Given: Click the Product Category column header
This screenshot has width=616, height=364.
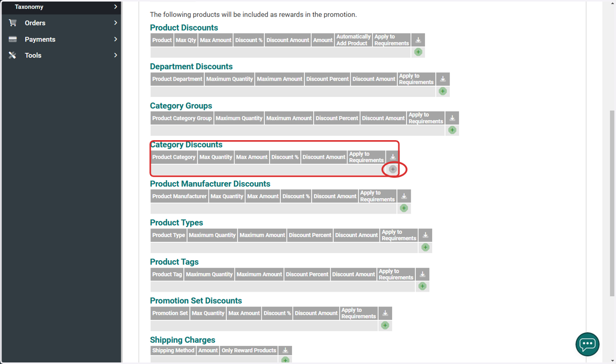Looking at the screenshot, I should [x=174, y=157].
